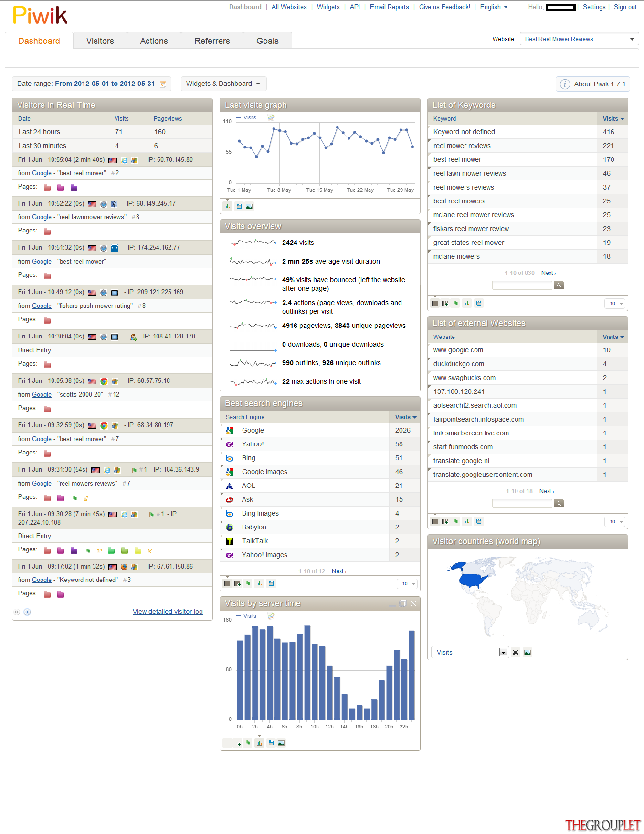Switch to the Visitors tab
The image size is (644, 834).
click(x=100, y=41)
